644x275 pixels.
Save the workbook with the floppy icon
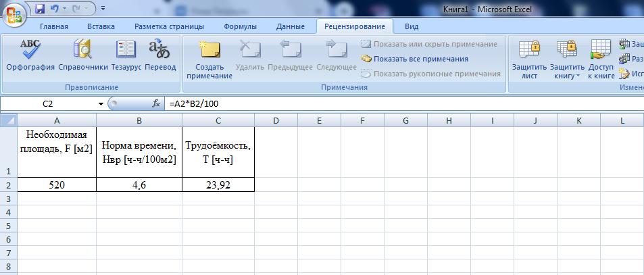point(40,8)
